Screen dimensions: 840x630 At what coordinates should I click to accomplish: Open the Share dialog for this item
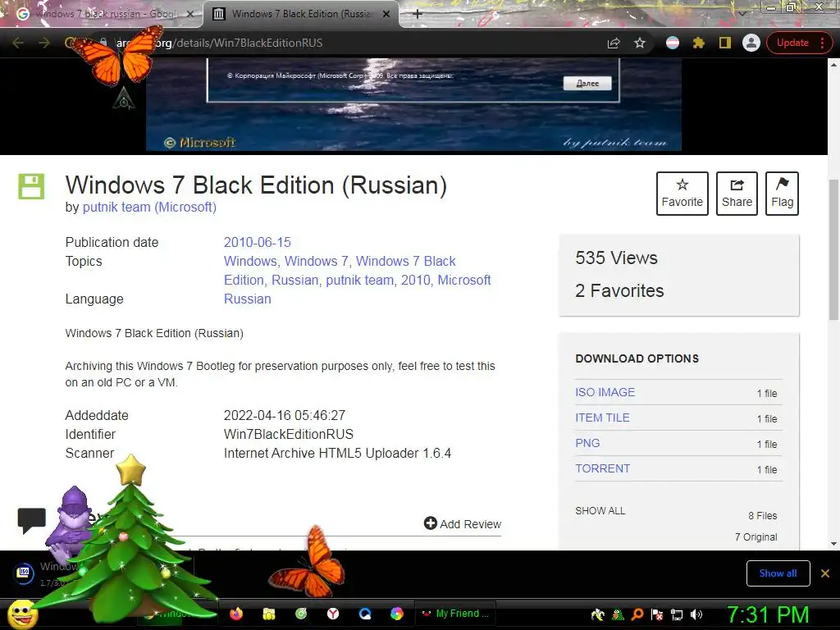[737, 194]
